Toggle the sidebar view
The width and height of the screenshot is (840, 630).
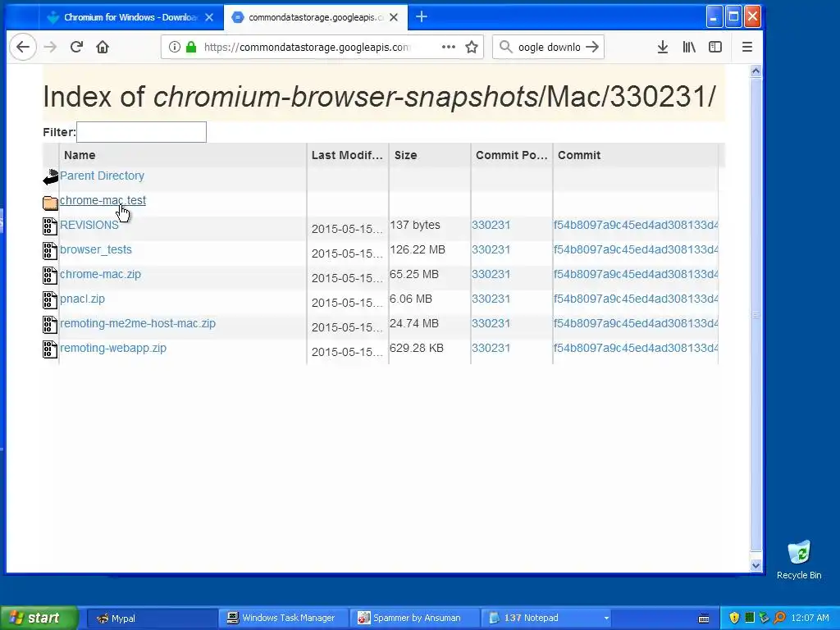(715, 47)
